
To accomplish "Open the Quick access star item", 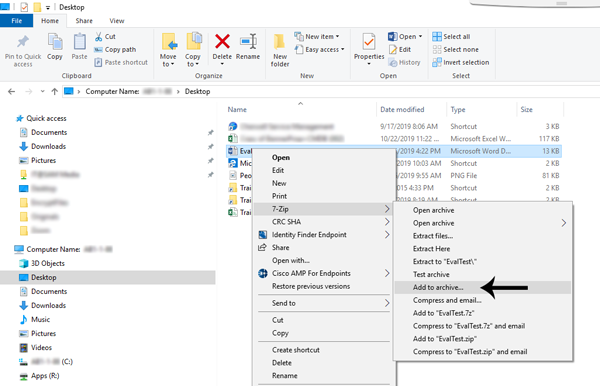I will 41,118.
